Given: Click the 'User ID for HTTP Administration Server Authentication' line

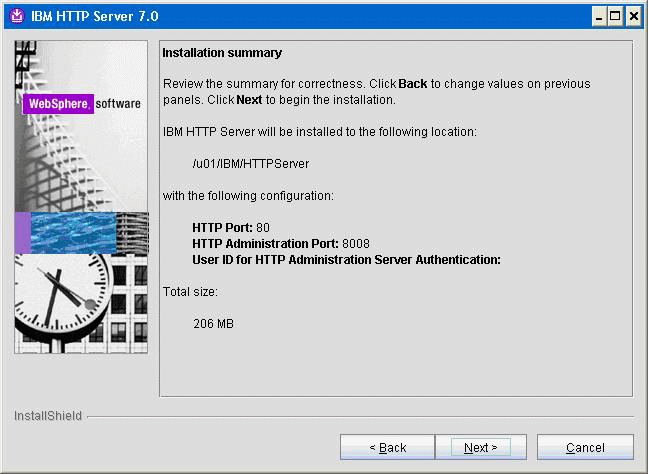Looking at the screenshot, I should tap(346, 260).
